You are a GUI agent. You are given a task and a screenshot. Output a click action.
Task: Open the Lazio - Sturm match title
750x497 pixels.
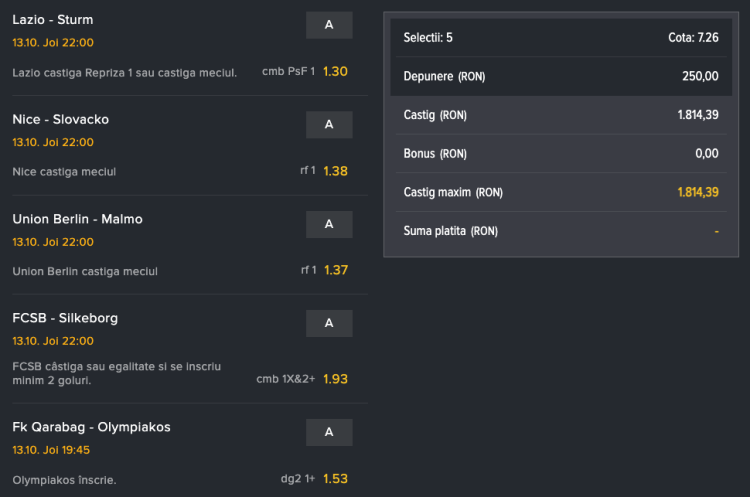pyautogui.click(x=53, y=20)
